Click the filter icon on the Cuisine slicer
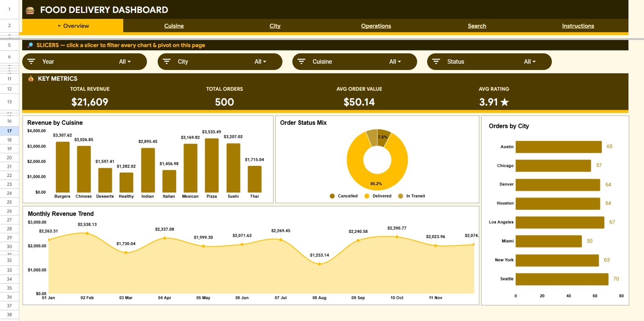Screen dimensions: 644x321 tap(301, 62)
